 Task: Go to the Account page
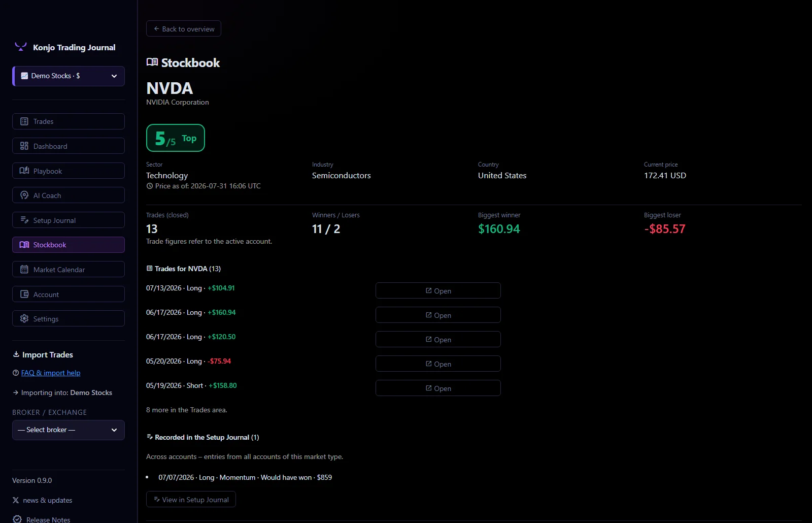[69, 294]
